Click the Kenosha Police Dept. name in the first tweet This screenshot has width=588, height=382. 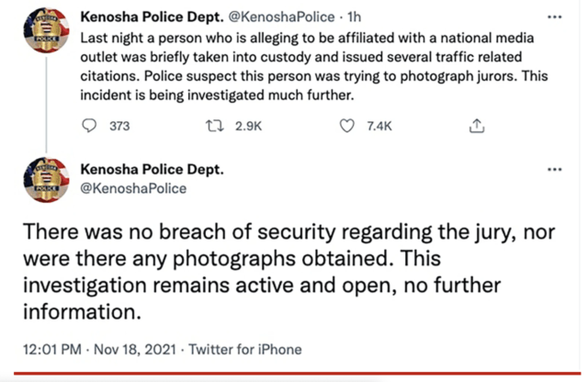point(152,17)
